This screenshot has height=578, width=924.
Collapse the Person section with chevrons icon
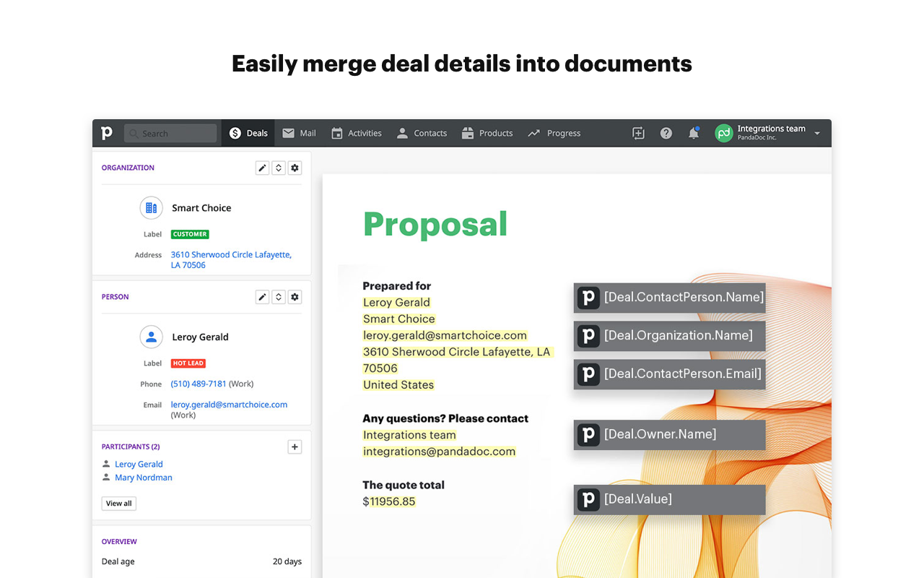[x=279, y=297]
